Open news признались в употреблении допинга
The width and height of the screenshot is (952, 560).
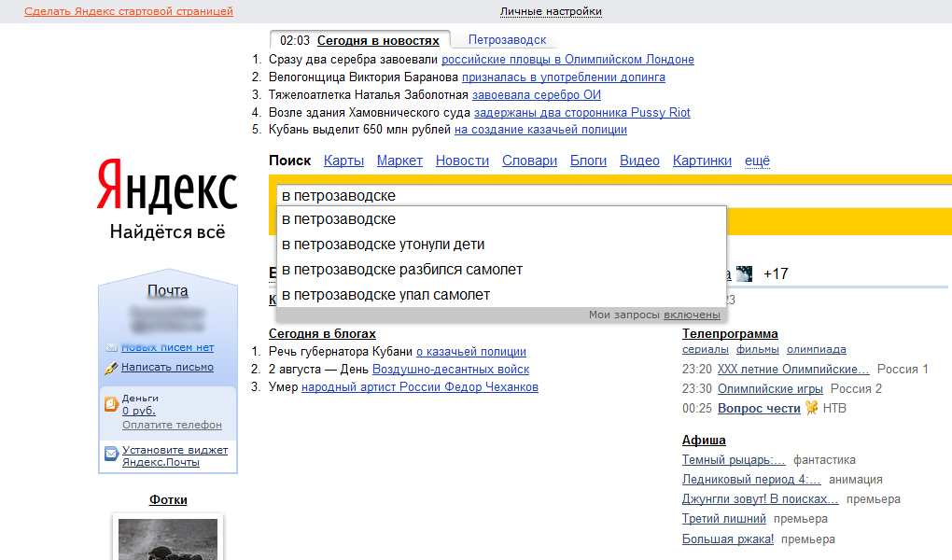coord(564,77)
